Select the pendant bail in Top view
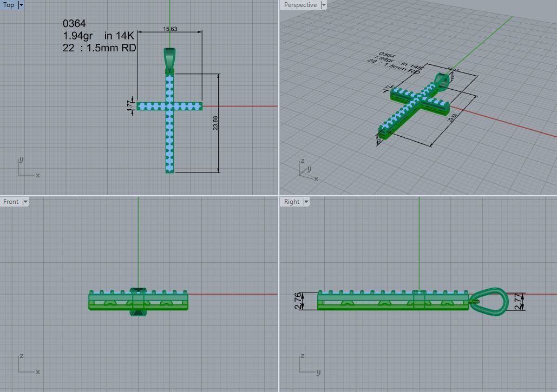Screen dimensions: 557x392 [169, 61]
